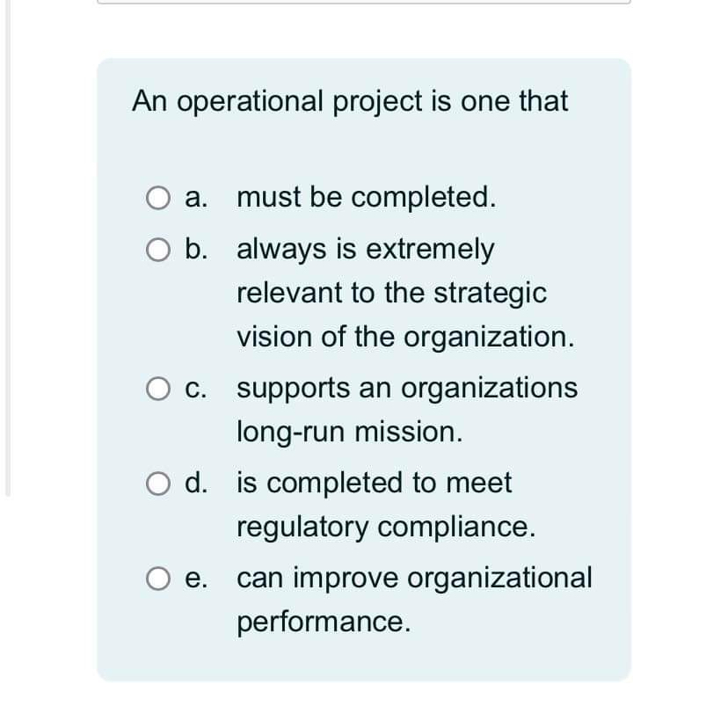Select radio button for option a
The height and width of the screenshot is (721, 728).
coord(157,198)
